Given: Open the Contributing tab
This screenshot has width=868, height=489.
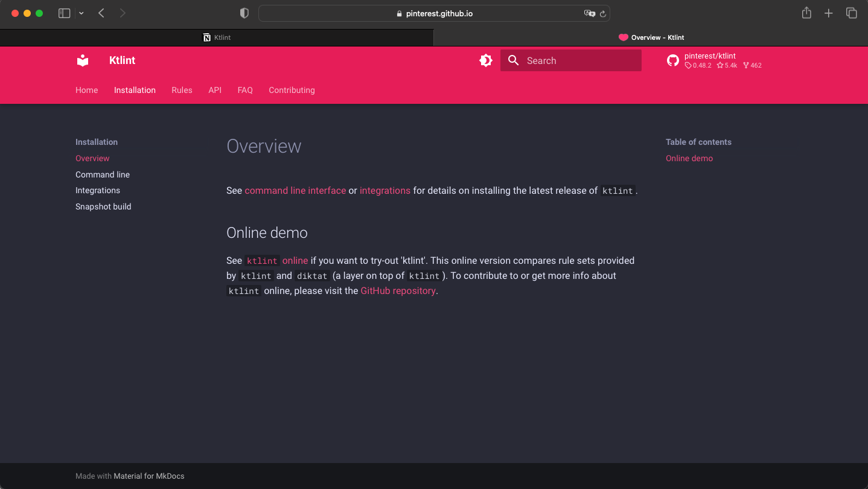Looking at the screenshot, I should pyautogui.click(x=292, y=90).
